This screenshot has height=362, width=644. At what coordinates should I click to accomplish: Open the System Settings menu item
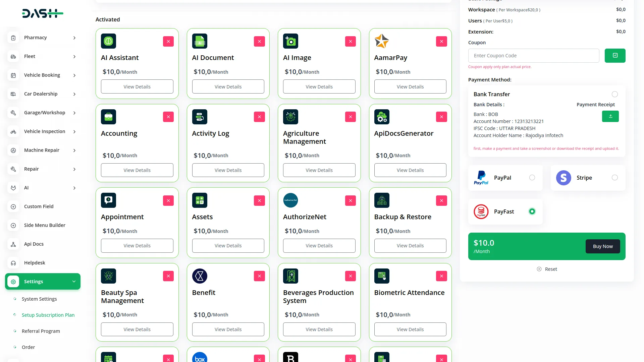39,299
